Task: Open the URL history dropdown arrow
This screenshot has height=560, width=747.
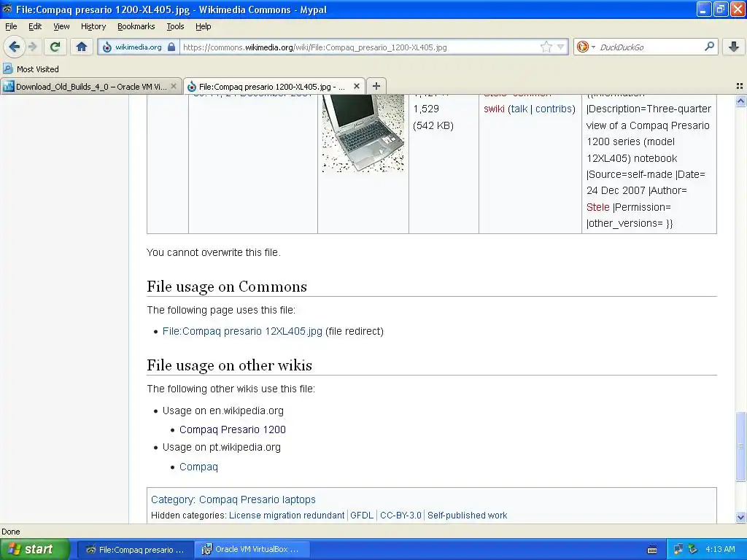Action: point(561,47)
